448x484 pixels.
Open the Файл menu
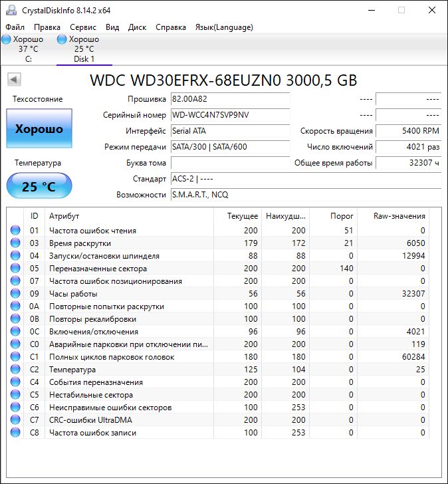click(x=15, y=27)
